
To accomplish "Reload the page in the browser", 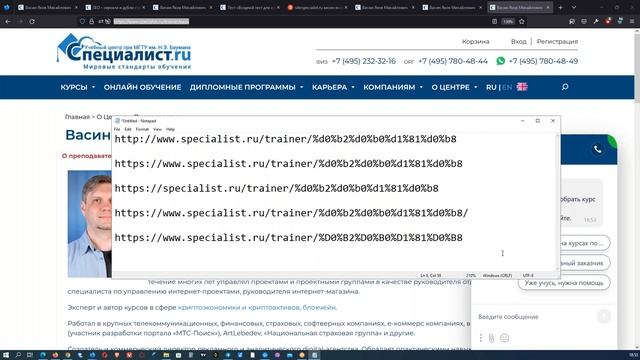I will [32, 21].
